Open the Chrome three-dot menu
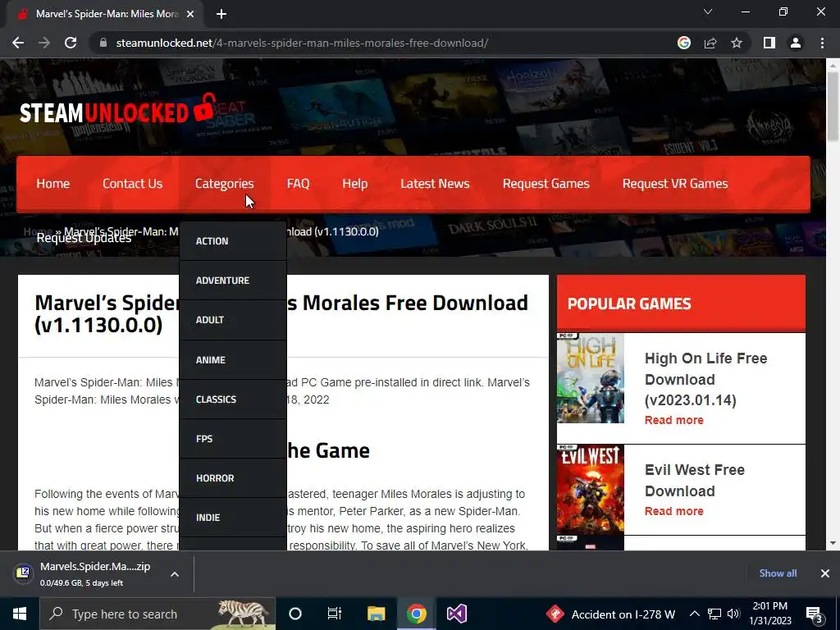This screenshot has height=630, width=840. click(x=822, y=43)
